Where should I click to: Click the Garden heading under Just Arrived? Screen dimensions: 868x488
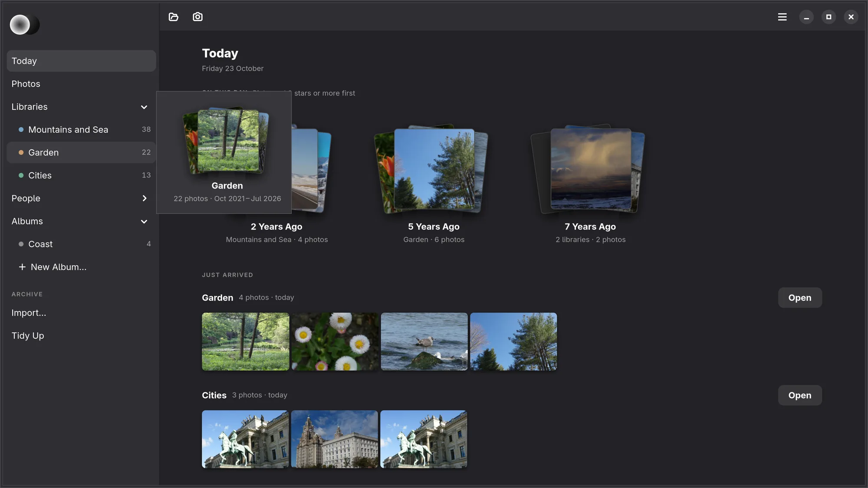click(217, 298)
